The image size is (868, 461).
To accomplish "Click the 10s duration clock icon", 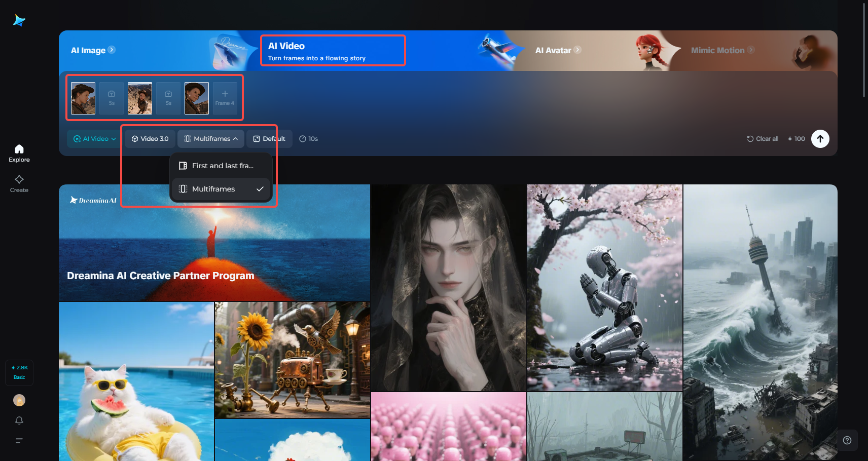I will (x=302, y=138).
